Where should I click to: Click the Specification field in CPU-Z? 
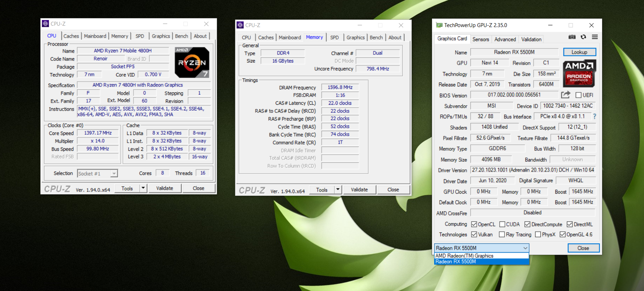(x=144, y=85)
